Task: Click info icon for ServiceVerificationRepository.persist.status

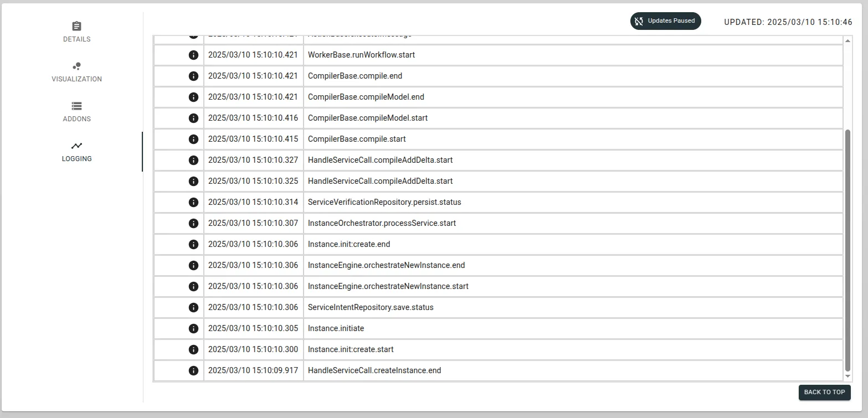Action: tap(193, 202)
